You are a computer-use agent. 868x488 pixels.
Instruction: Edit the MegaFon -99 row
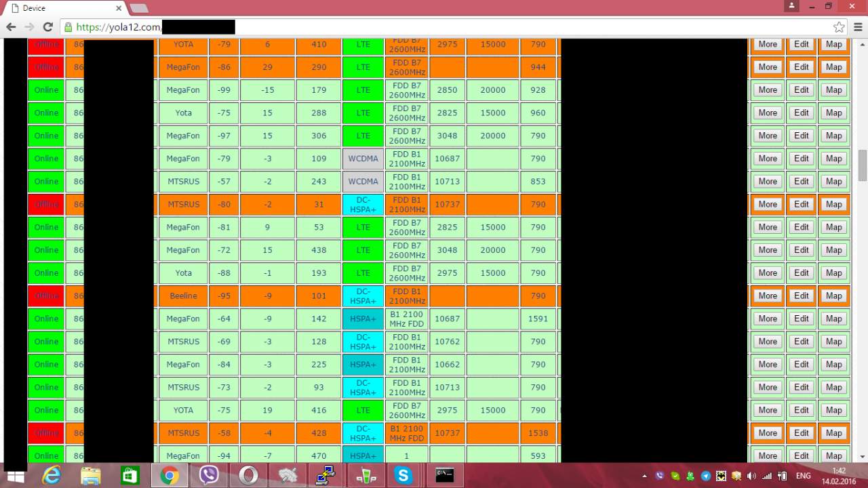point(802,90)
